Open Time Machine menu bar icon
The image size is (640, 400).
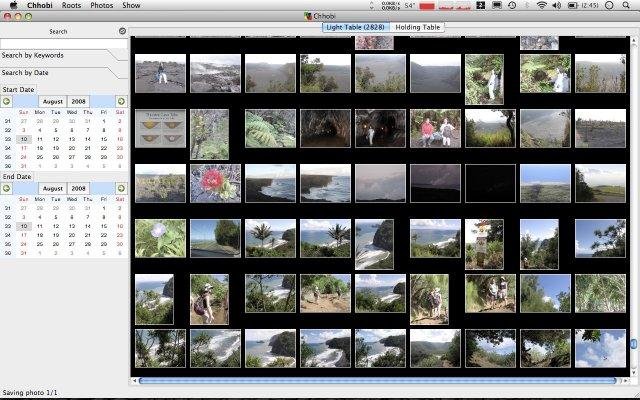512,5
